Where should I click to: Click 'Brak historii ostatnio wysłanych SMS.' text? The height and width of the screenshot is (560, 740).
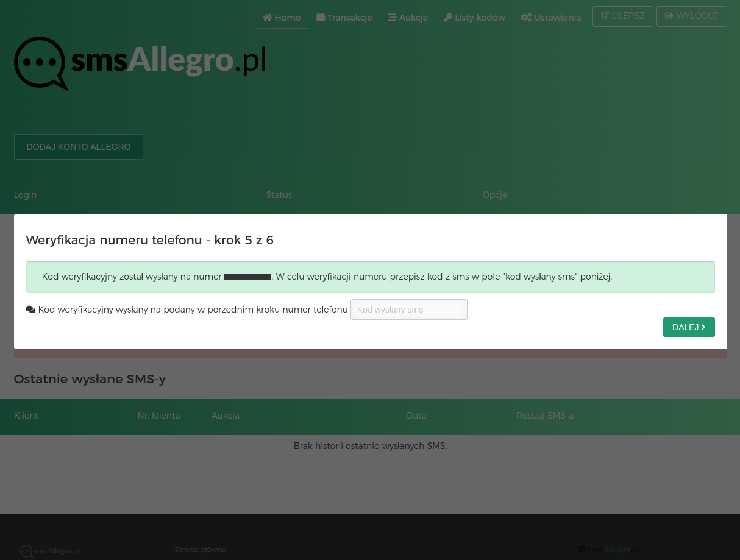(x=370, y=446)
